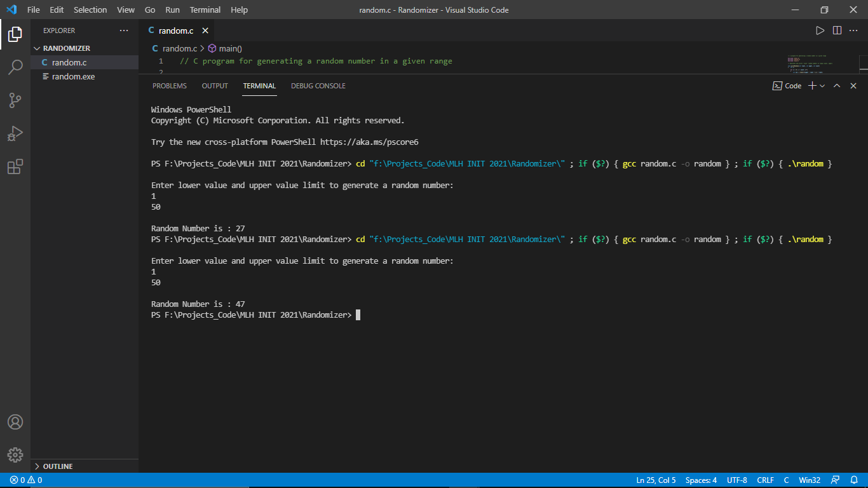Open Run and Debug view
Screen dimensions: 868x488
pyautogui.click(x=15, y=133)
